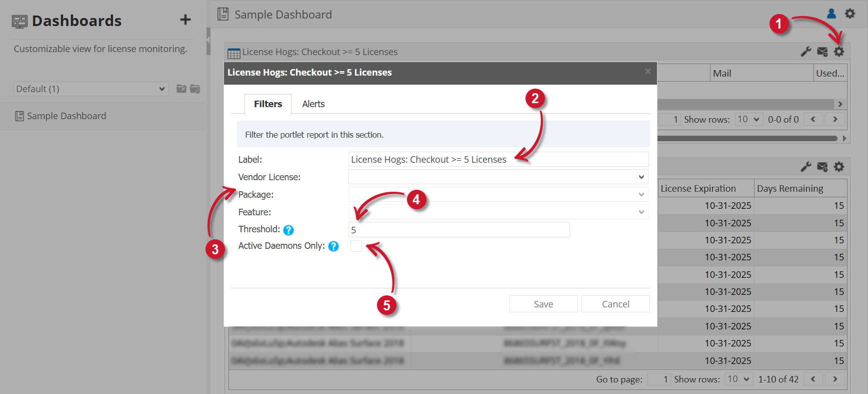Image resolution: width=868 pixels, height=394 pixels.
Task: Click License Hogs portlet mail icon
Action: tap(822, 52)
